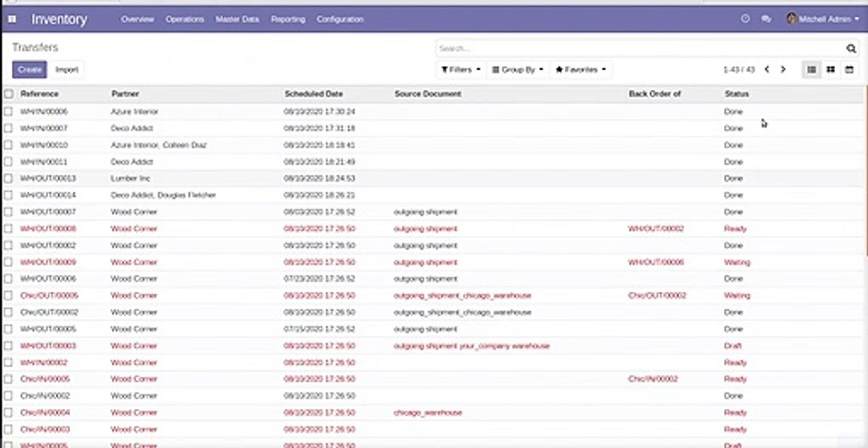The image size is (868, 448).
Task: Sort by Back Order of header
Action: point(655,94)
